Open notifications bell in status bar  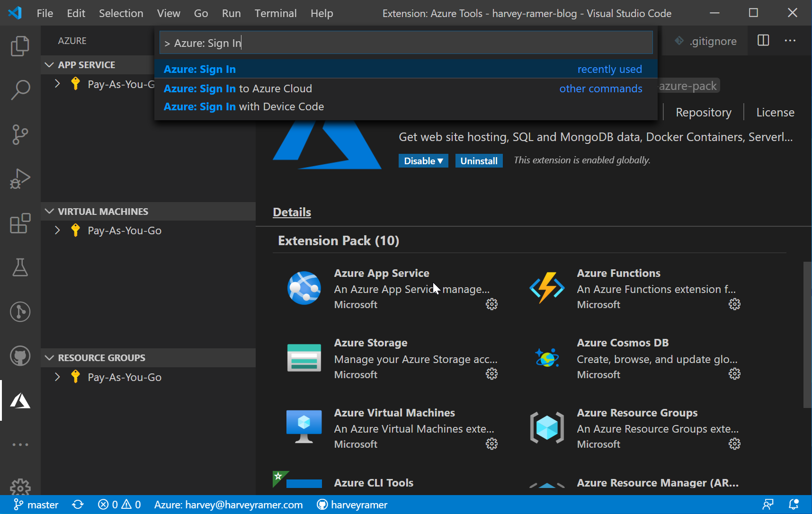pos(794,505)
